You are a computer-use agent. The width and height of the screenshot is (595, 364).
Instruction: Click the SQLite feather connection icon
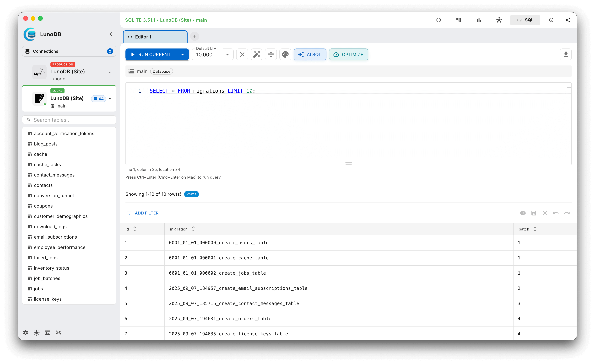39,99
